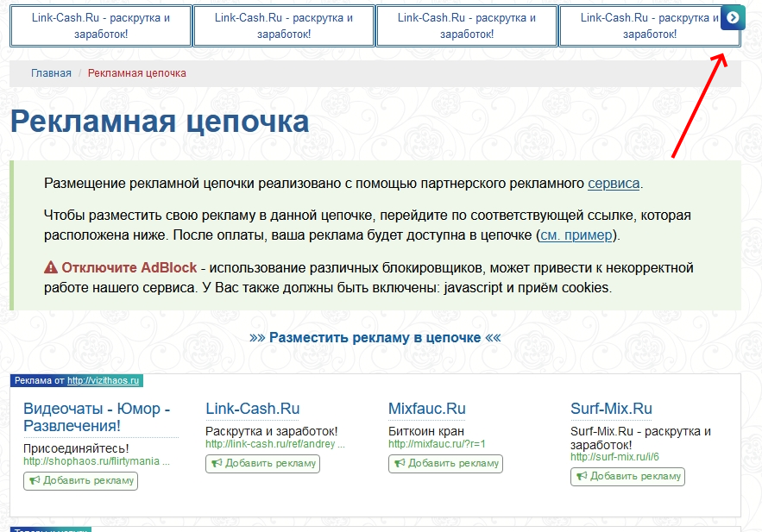Open the third Link-Cash.Ru top banner

(x=467, y=26)
